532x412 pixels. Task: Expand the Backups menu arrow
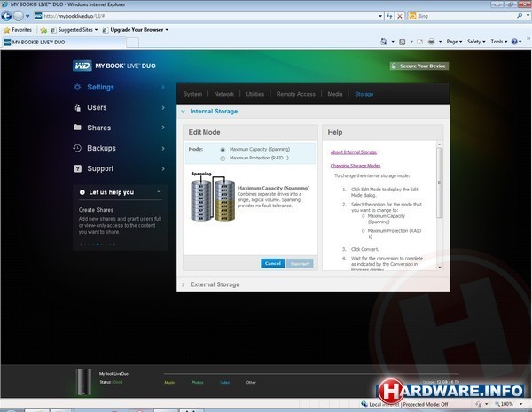[x=163, y=148]
